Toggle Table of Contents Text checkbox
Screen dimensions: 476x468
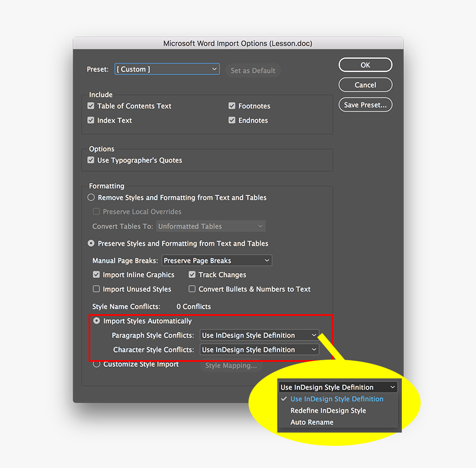(x=91, y=106)
